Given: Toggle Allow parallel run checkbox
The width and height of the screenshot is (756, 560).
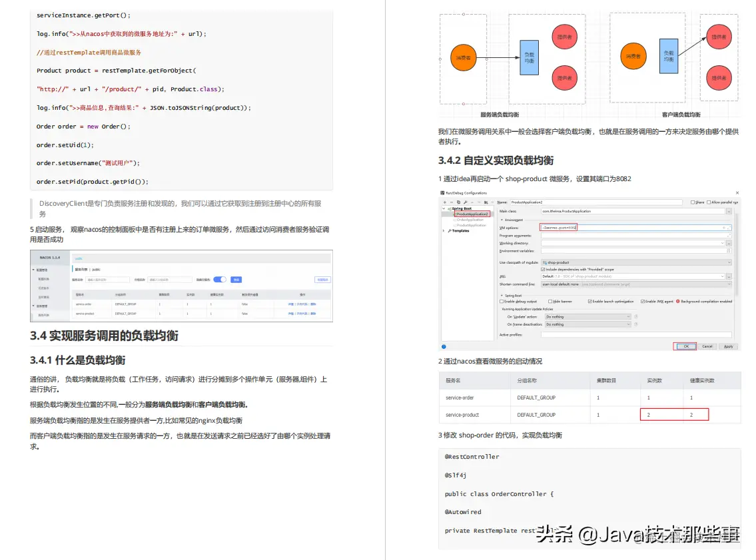Looking at the screenshot, I should pos(709,202).
